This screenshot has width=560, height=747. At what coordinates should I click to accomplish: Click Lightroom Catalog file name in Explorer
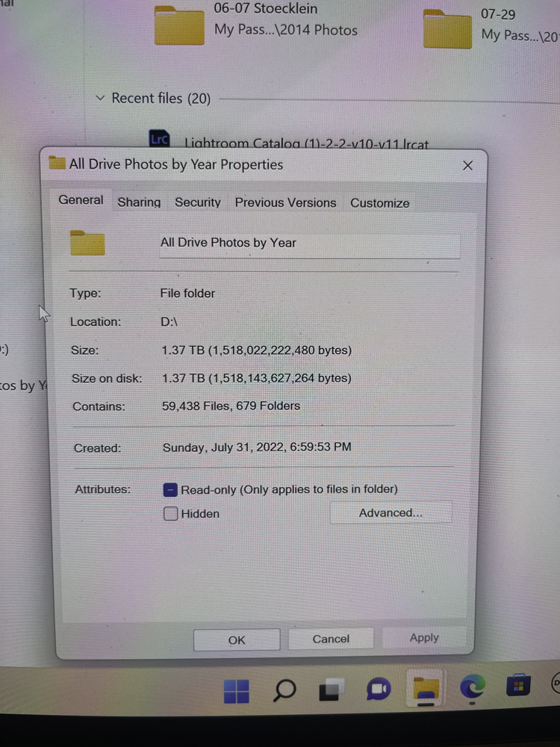coord(306,143)
